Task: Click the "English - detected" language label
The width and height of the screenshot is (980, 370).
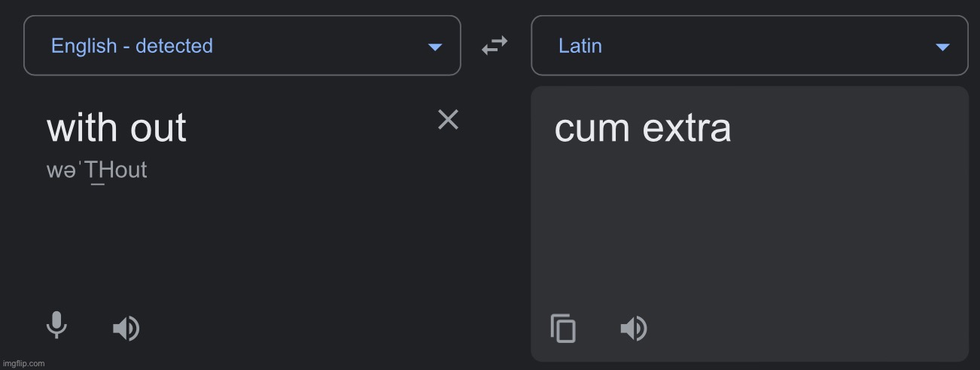Action: (132, 46)
